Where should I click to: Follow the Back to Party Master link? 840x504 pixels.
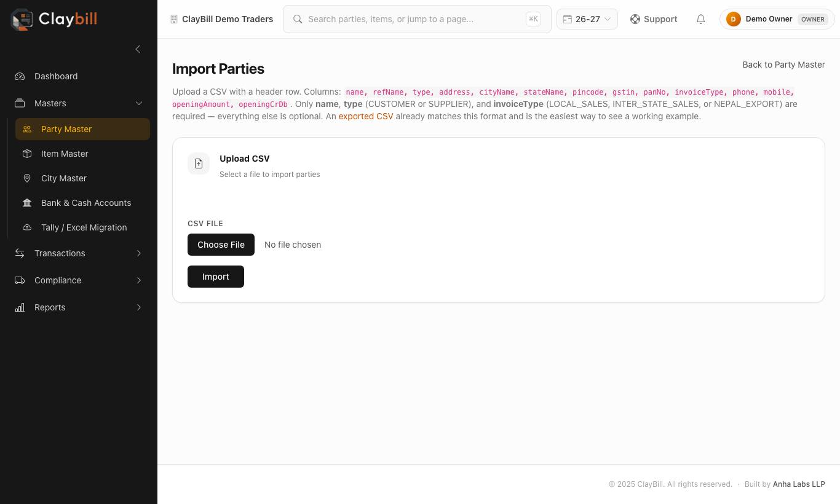pyautogui.click(x=783, y=65)
